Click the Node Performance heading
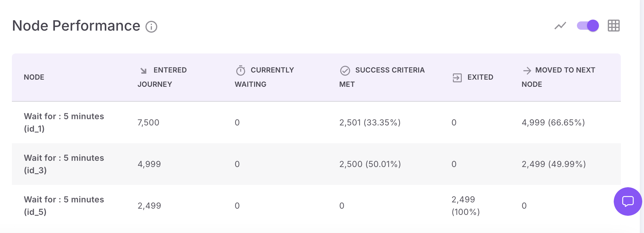The image size is (644, 233). 76,26
